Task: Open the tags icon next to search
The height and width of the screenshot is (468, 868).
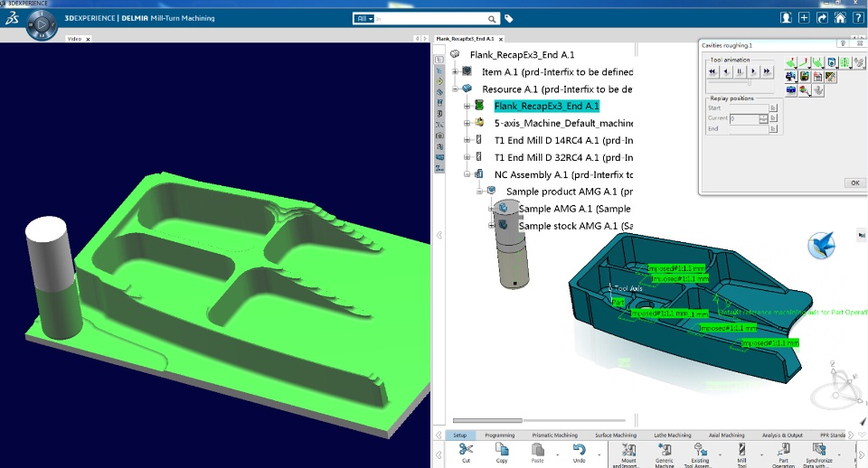Action: (509, 19)
